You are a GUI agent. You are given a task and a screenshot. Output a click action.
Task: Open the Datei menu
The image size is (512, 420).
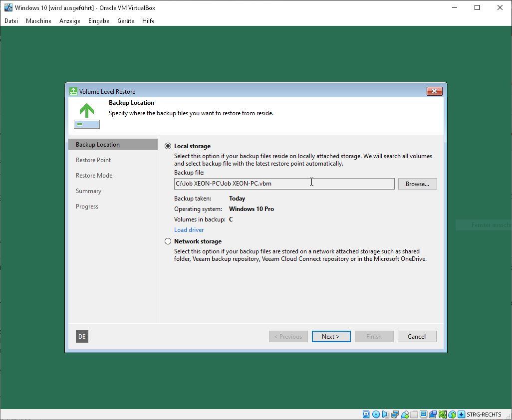11,21
